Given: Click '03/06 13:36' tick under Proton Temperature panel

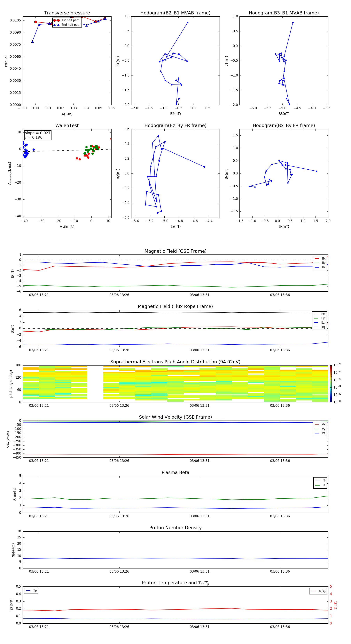Looking at the screenshot, I should tap(280, 627).
